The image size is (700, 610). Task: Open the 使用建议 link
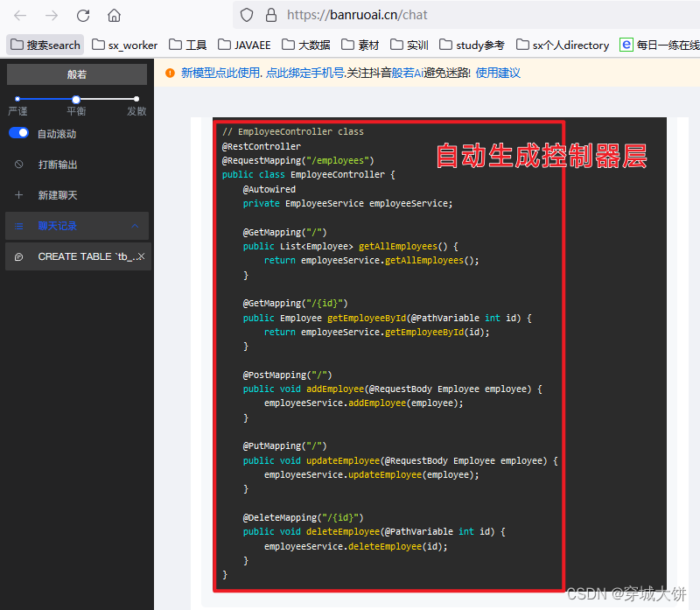(498, 73)
